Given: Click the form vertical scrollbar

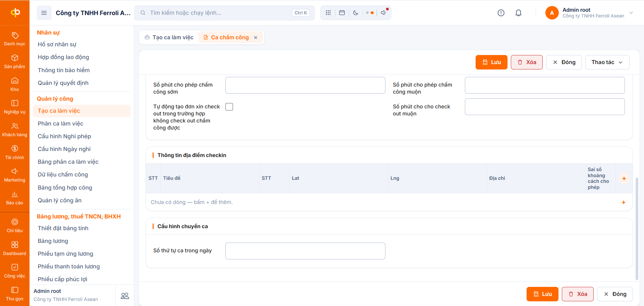Looking at the screenshot, I should coord(637,228).
